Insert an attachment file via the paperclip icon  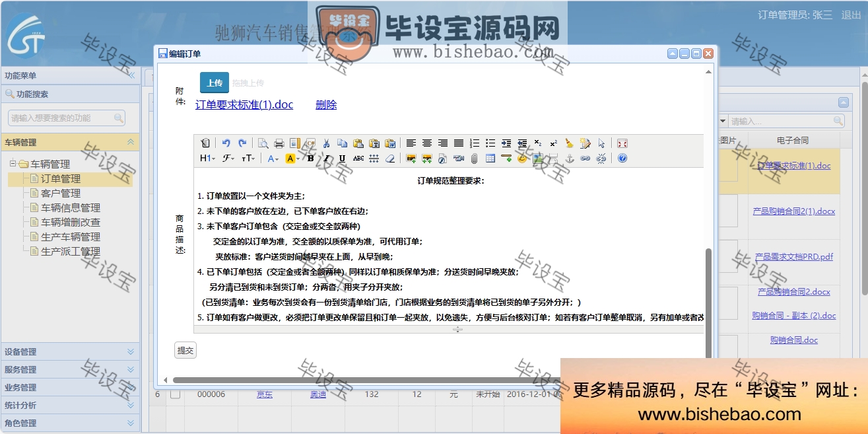click(474, 159)
